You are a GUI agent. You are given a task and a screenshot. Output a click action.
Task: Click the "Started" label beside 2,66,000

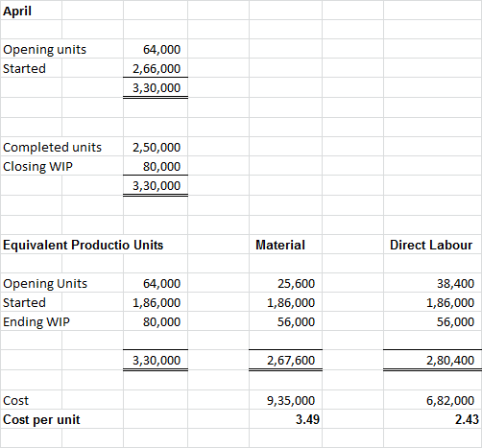[x=24, y=68]
